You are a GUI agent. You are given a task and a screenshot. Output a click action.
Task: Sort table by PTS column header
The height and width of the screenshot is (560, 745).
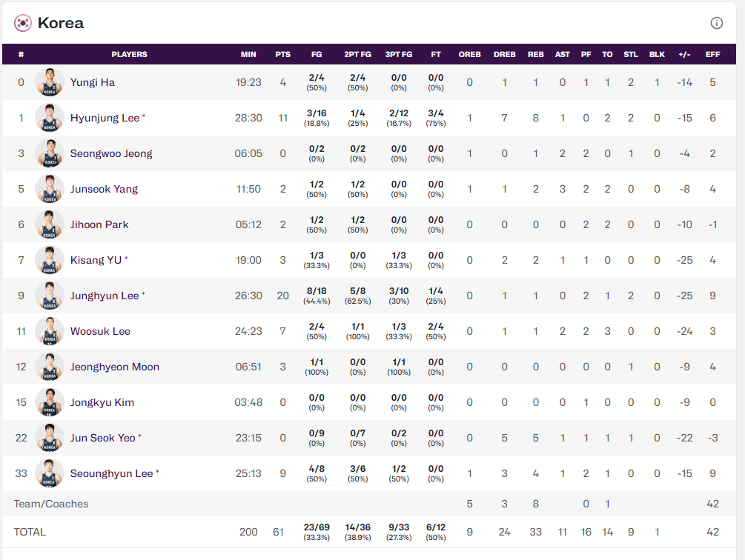[x=282, y=54]
